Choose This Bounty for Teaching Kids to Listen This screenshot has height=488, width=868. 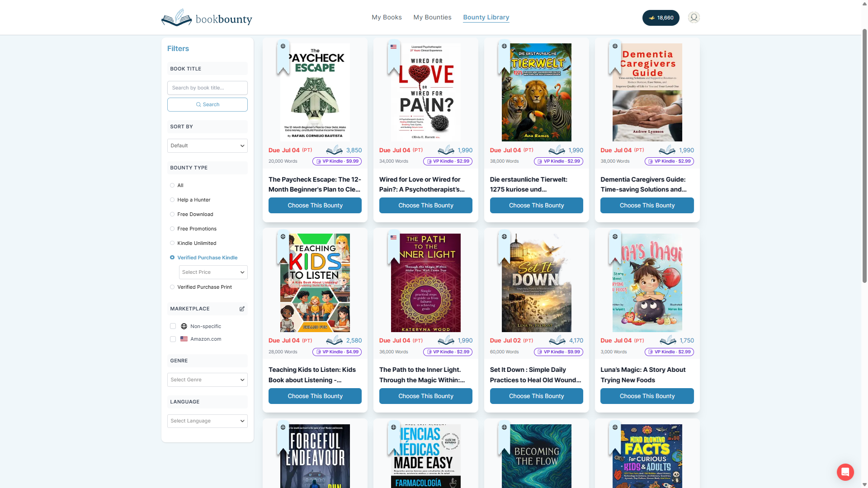click(x=315, y=396)
